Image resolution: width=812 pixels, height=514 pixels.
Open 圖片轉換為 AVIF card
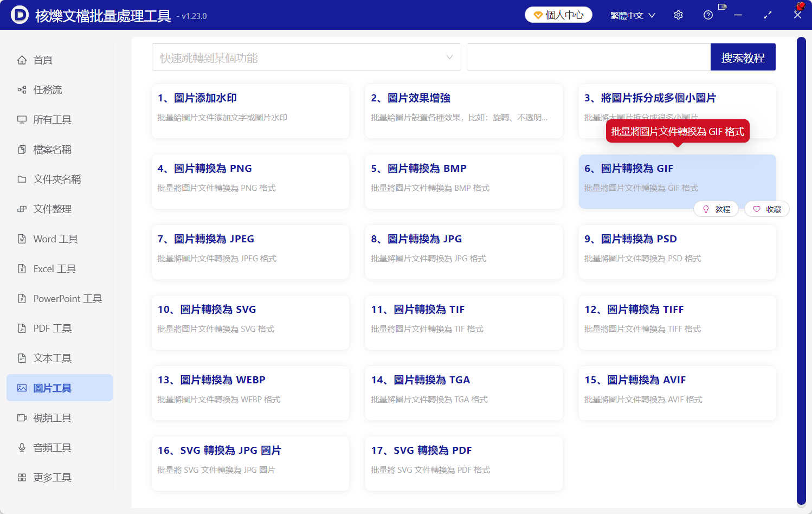pos(678,393)
